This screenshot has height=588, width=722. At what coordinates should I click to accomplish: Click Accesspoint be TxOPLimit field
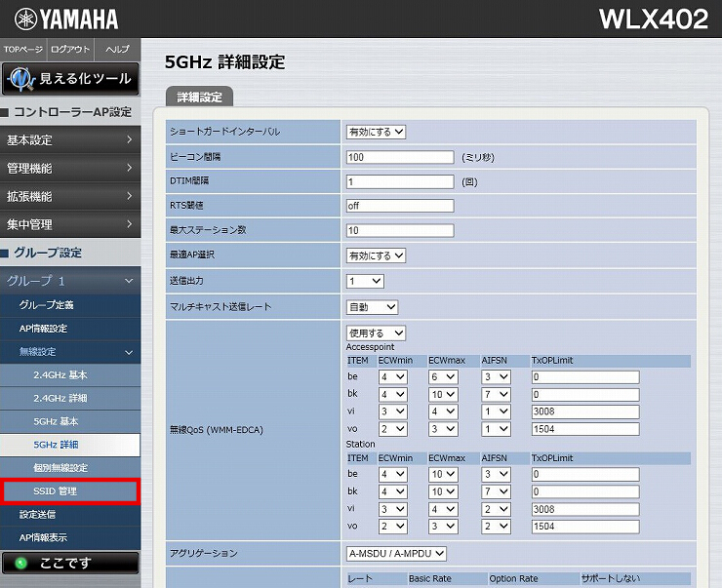[x=585, y=377]
